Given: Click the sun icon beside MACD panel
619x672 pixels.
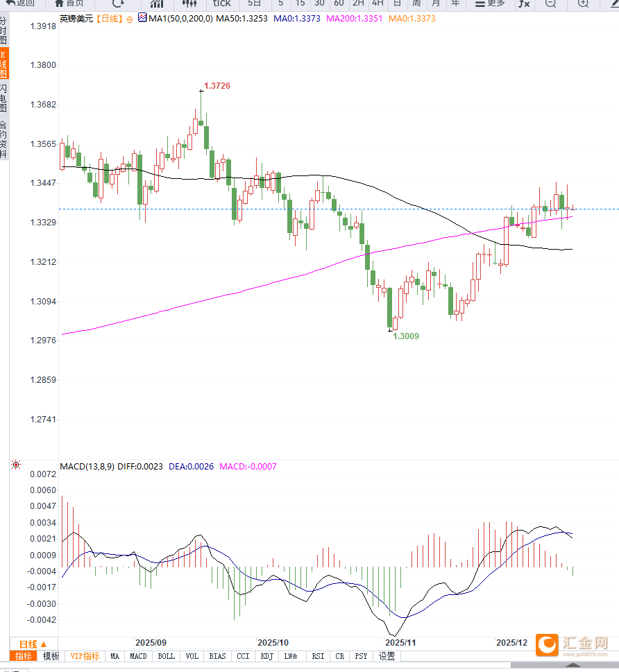Looking at the screenshot, I should coord(16,464).
